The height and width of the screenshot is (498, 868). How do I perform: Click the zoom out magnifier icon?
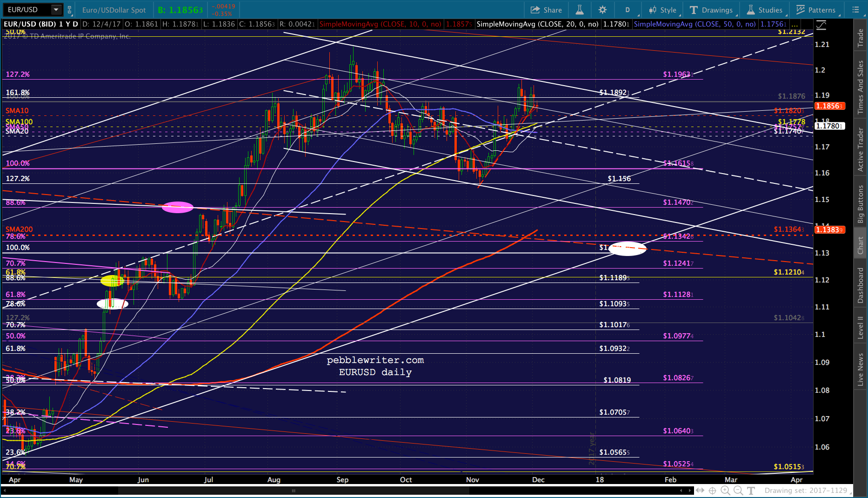tap(738, 491)
